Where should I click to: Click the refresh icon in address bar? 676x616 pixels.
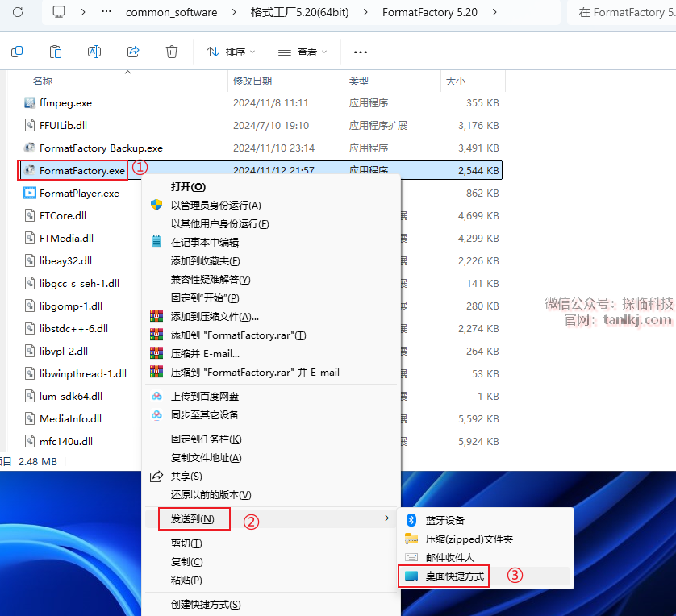[18, 12]
